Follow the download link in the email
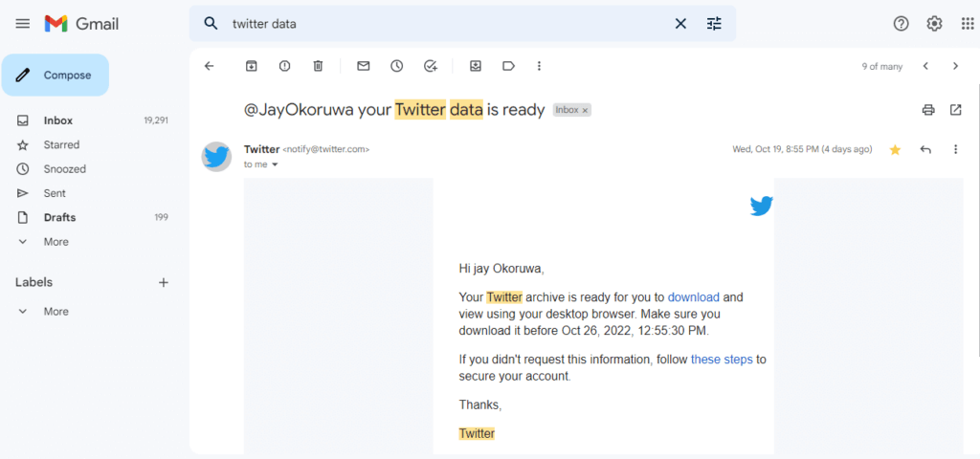Viewport: 980px width, 459px height. coord(694,296)
